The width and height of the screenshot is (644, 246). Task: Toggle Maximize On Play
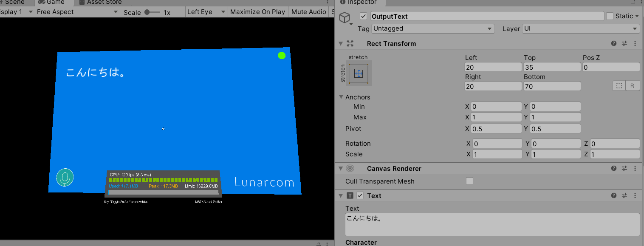click(x=257, y=12)
